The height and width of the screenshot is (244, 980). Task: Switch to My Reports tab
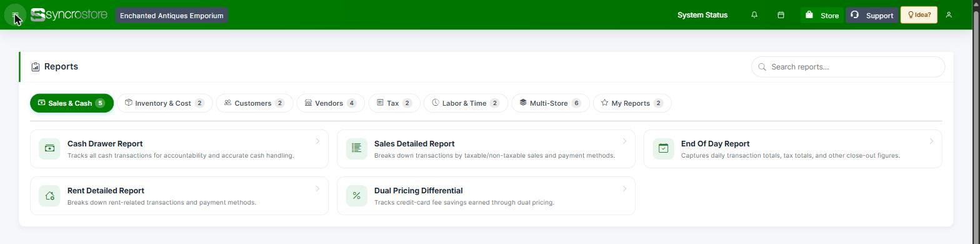pyautogui.click(x=632, y=103)
